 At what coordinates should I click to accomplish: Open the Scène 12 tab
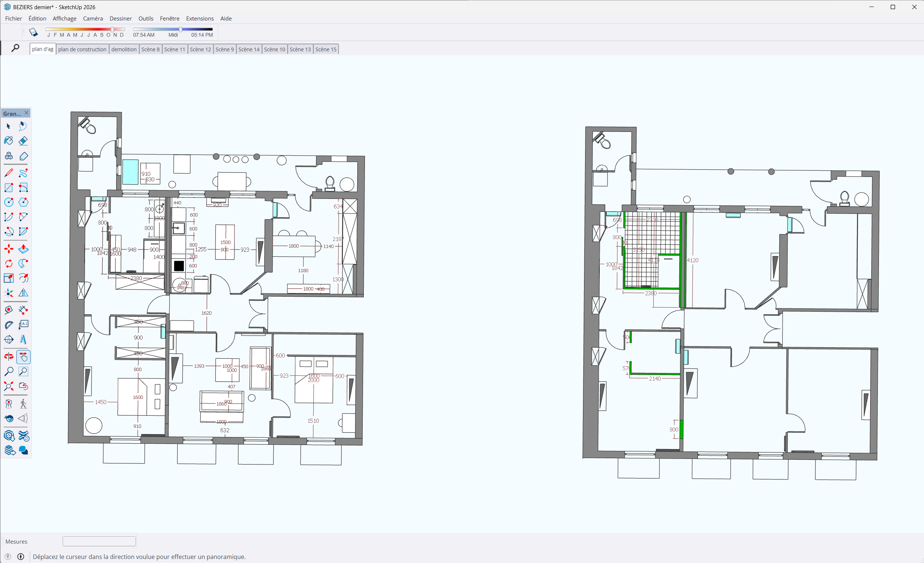[x=200, y=49]
